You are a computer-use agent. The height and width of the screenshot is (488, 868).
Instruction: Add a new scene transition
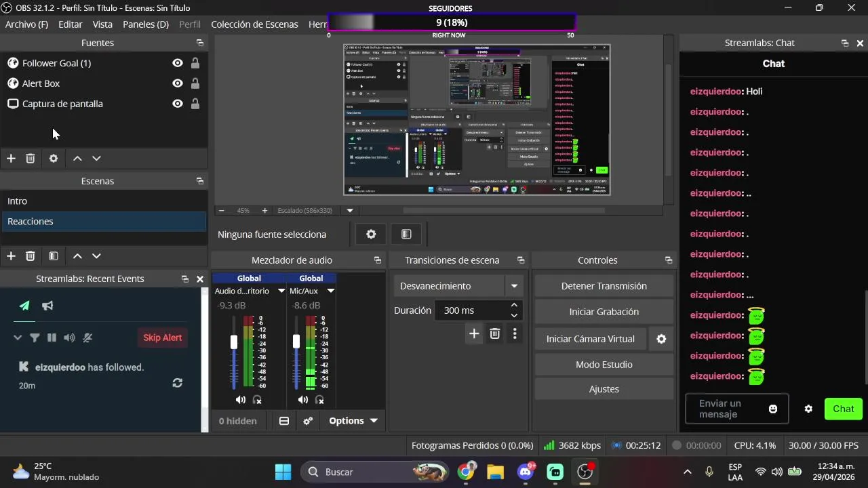pos(474,333)
